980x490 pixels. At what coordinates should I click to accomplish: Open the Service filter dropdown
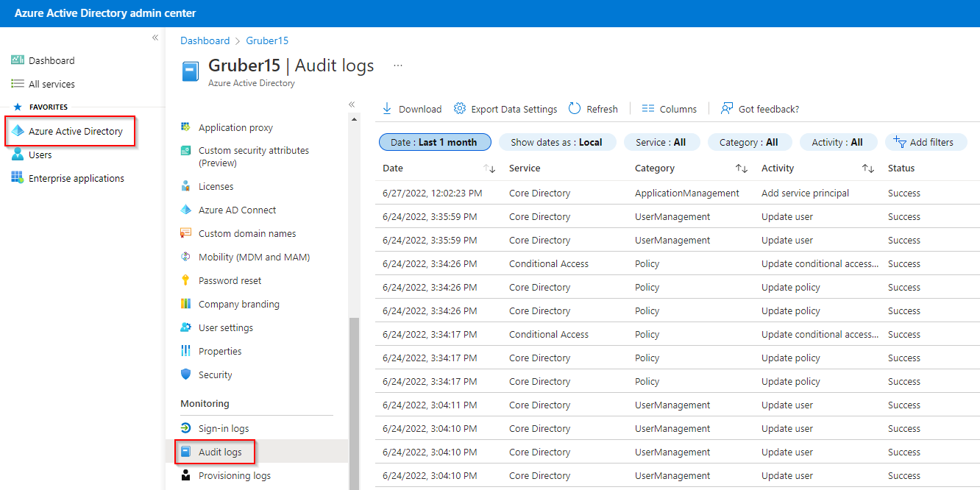[661, 142]
